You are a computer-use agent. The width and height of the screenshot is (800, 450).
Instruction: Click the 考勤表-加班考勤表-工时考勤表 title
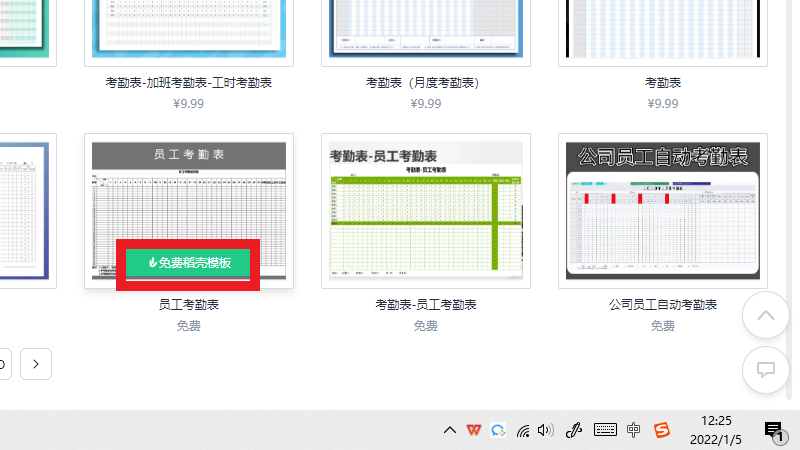(189, 83)
